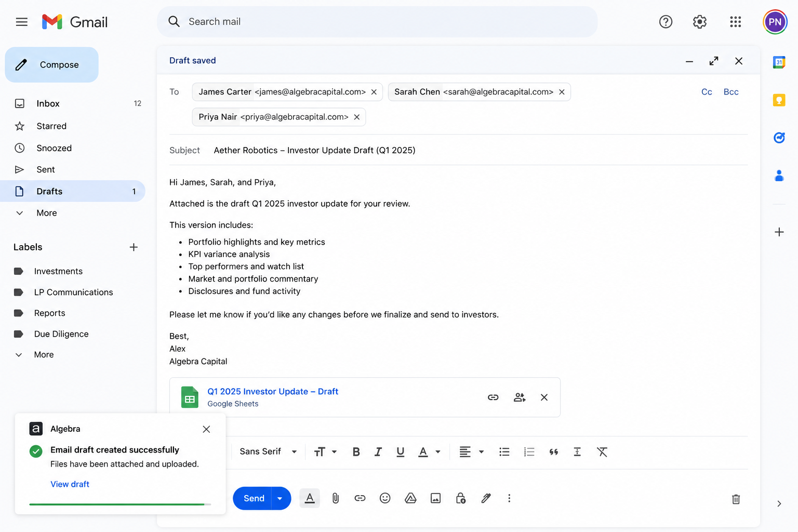Remove Google Sheets attachment
Viewport: 798px width, 532px height.
pyautogui.click(x=544, y=397)
